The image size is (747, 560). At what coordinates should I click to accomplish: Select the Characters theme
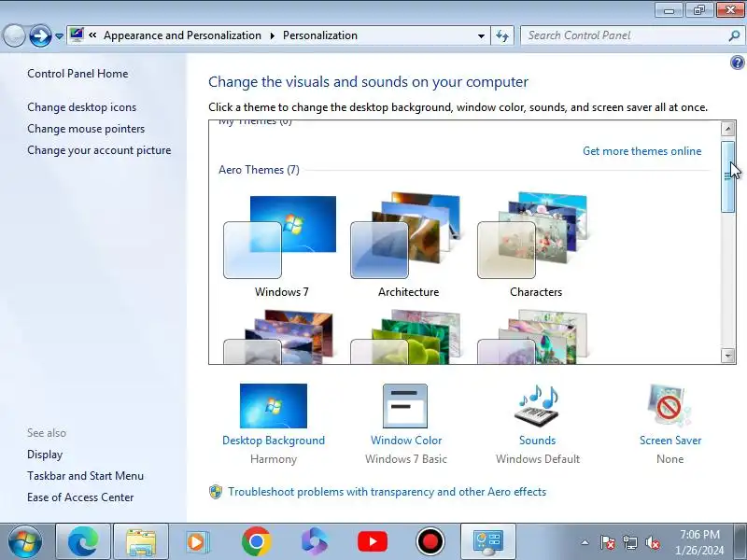tap(535, 245)
